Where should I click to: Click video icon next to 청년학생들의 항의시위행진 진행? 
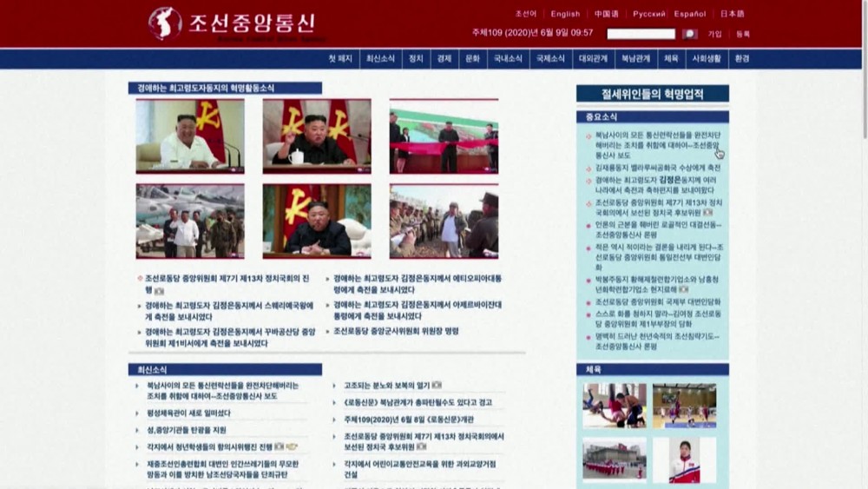tap(292, 446)
